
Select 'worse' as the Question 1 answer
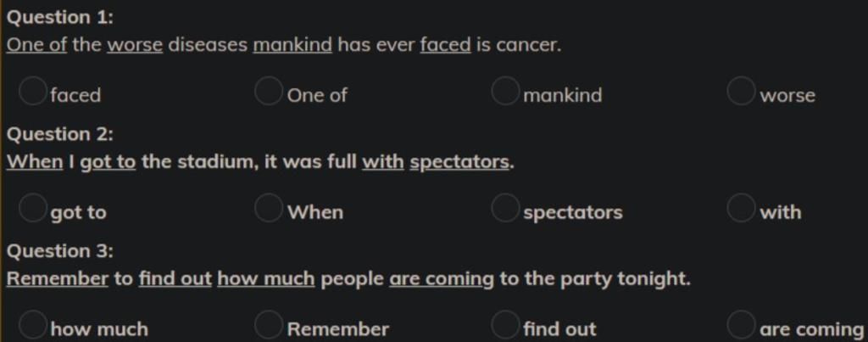741,91
